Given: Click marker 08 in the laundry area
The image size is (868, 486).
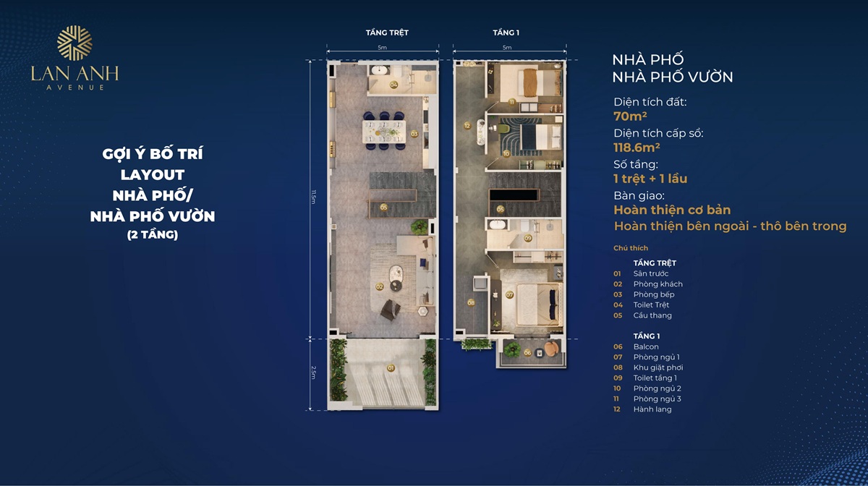Looking at the screenshot, I should (471, 303).
